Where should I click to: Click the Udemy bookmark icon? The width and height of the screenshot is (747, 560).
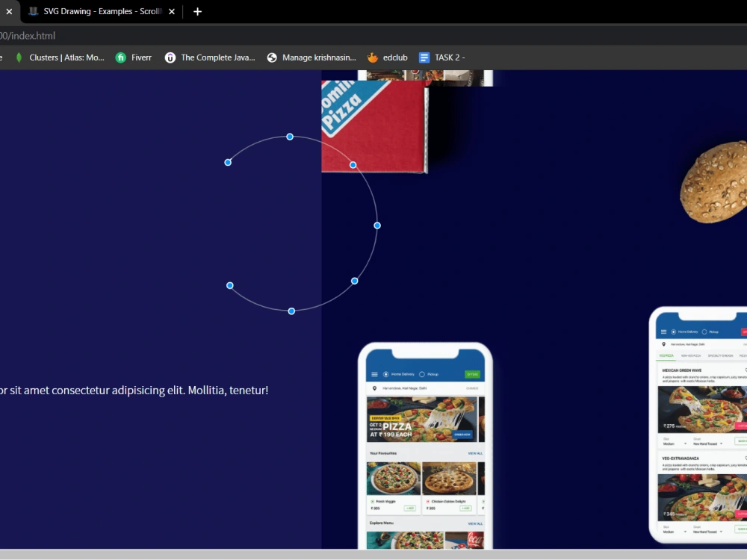(x=170, y=57)
